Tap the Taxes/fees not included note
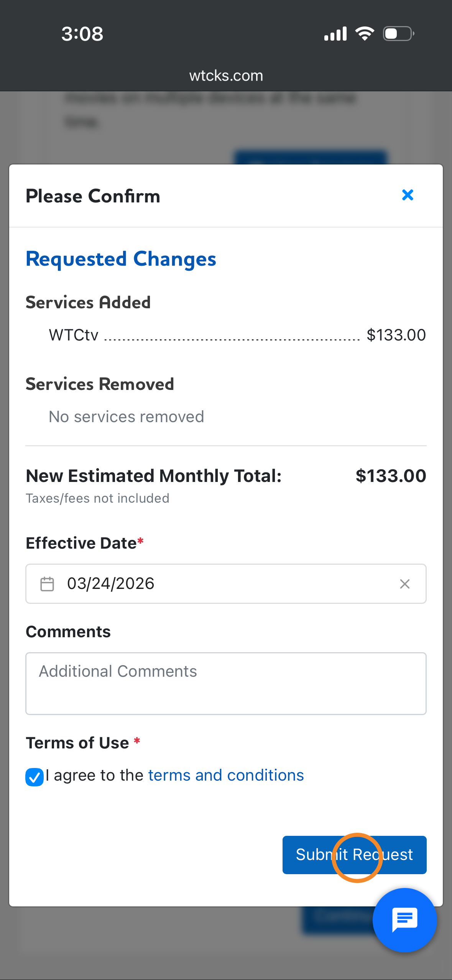 (97, 498)
